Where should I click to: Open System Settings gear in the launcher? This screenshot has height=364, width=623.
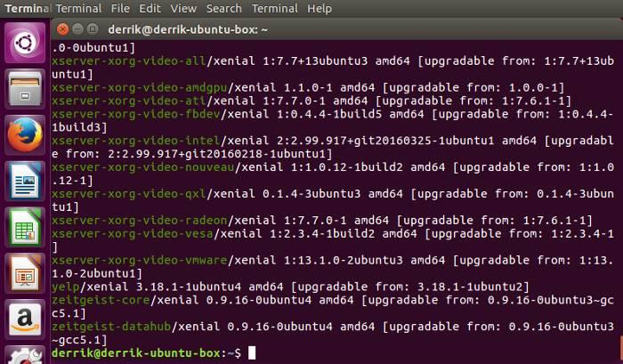click(25, 355)
